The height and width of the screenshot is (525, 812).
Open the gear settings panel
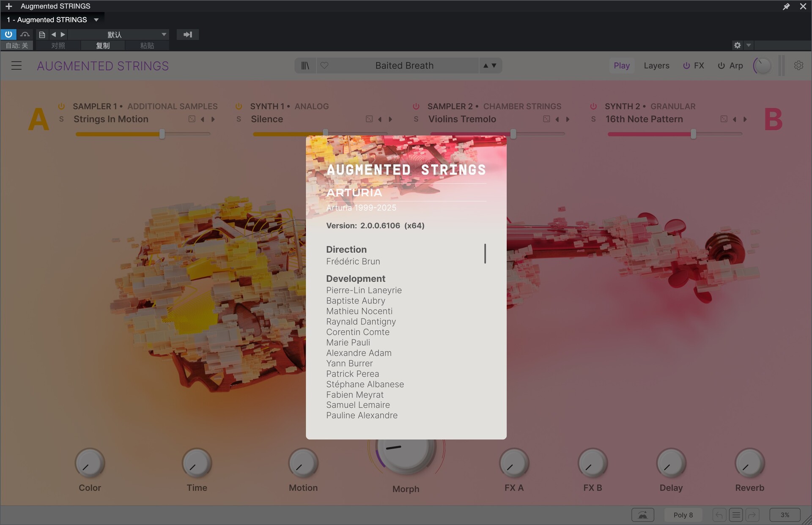798,66
